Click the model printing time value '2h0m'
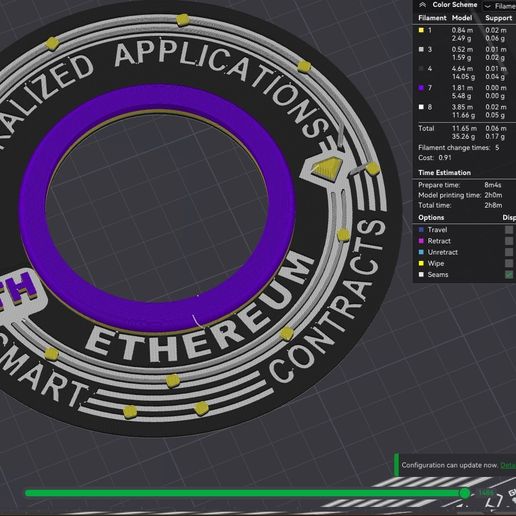 tap(493, 195)
